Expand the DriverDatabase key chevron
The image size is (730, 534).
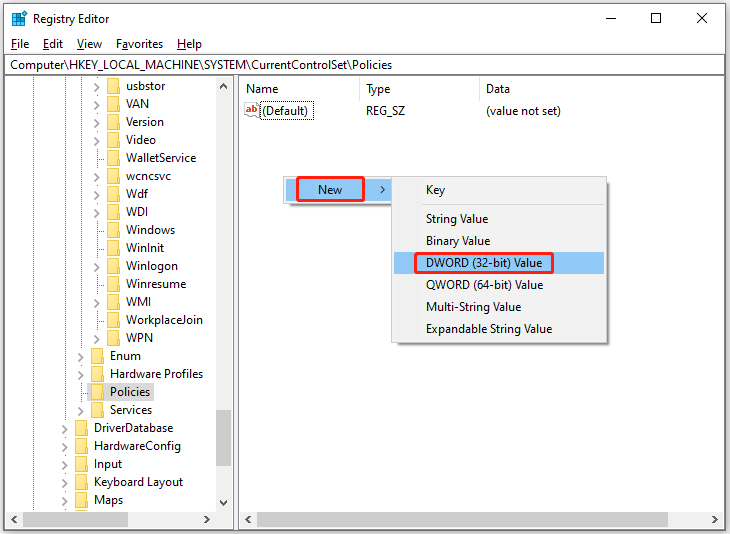tap(64, 429)
